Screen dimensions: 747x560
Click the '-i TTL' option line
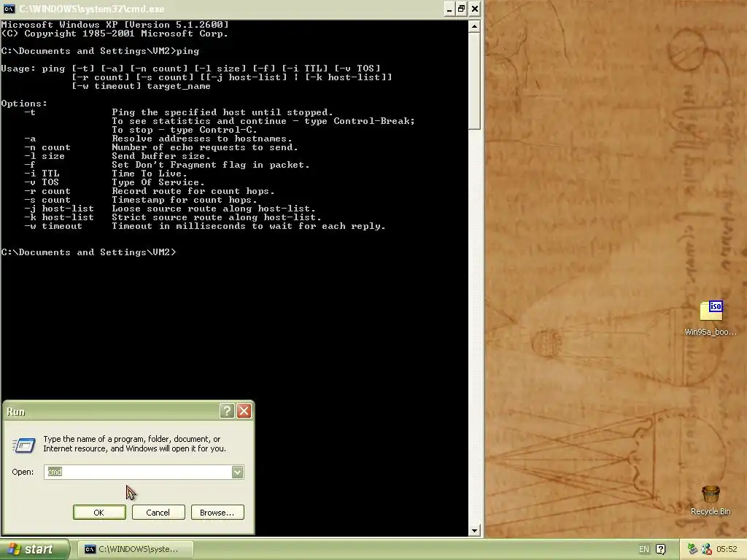coord(105,174)
